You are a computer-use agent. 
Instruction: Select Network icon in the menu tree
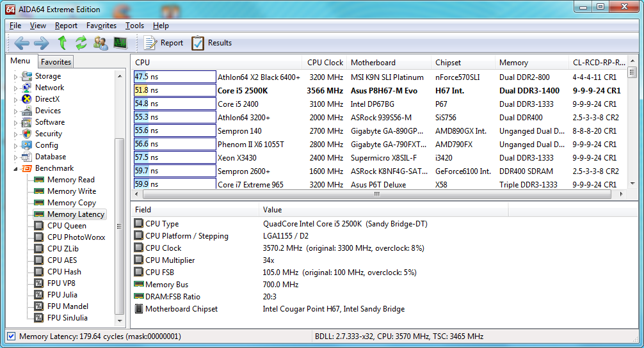pyautogui.click(x=27, y=88)
